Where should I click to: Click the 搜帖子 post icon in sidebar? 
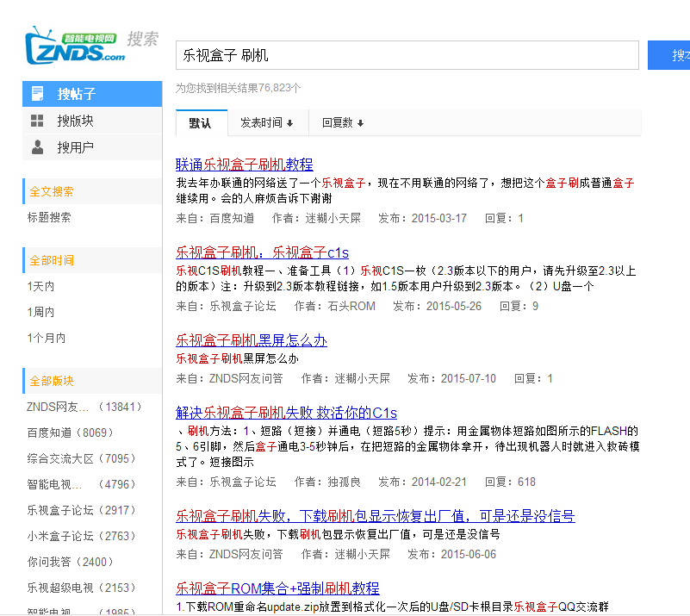point(37,93)
